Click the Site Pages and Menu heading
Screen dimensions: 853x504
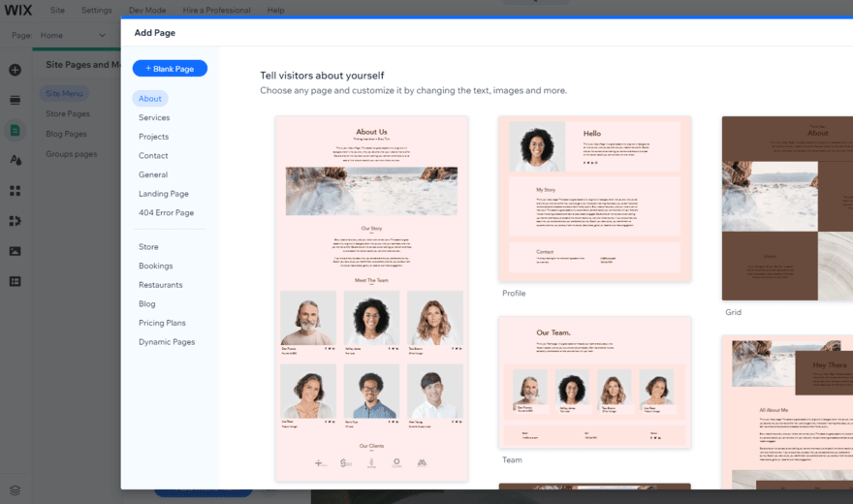click(82, 65)
